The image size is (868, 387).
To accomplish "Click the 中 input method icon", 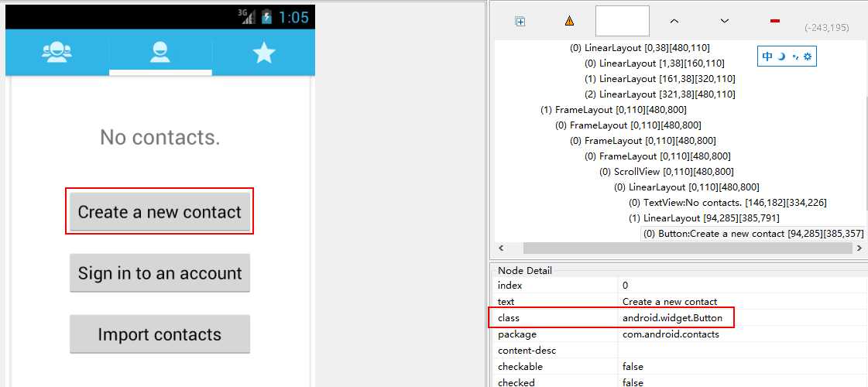I will click(767, 57).
